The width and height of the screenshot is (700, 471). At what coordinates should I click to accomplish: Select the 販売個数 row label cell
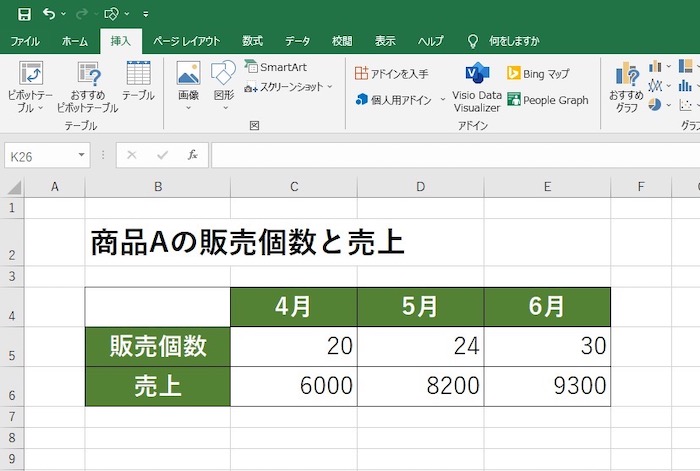pos(158,347)
